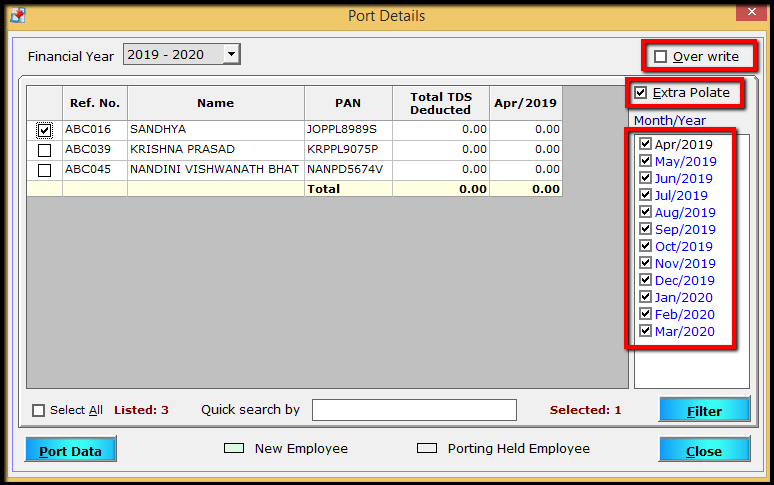774x485 pixels.
Task: Enable the Over write checkbox
Action: coord(660,57)
